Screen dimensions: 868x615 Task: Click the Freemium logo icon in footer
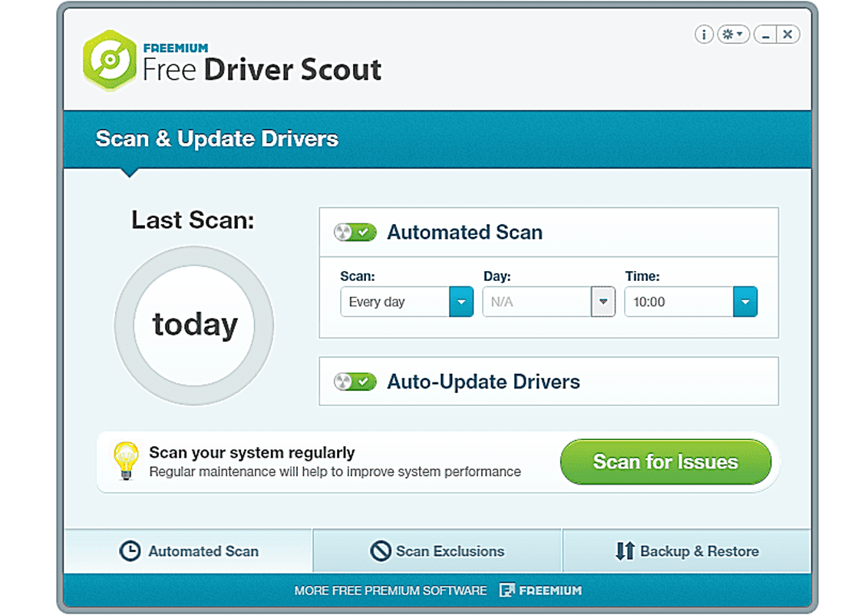(x=507, y=590)
